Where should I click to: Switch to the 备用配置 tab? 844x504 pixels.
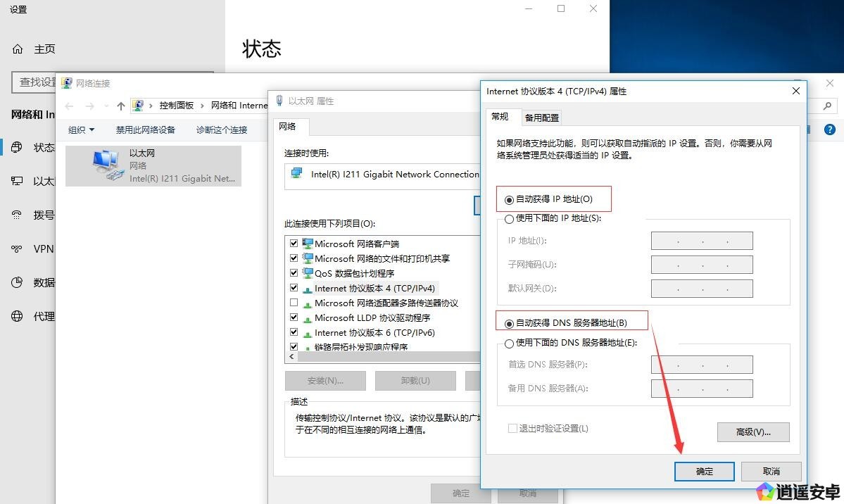(x=541, y=118)
